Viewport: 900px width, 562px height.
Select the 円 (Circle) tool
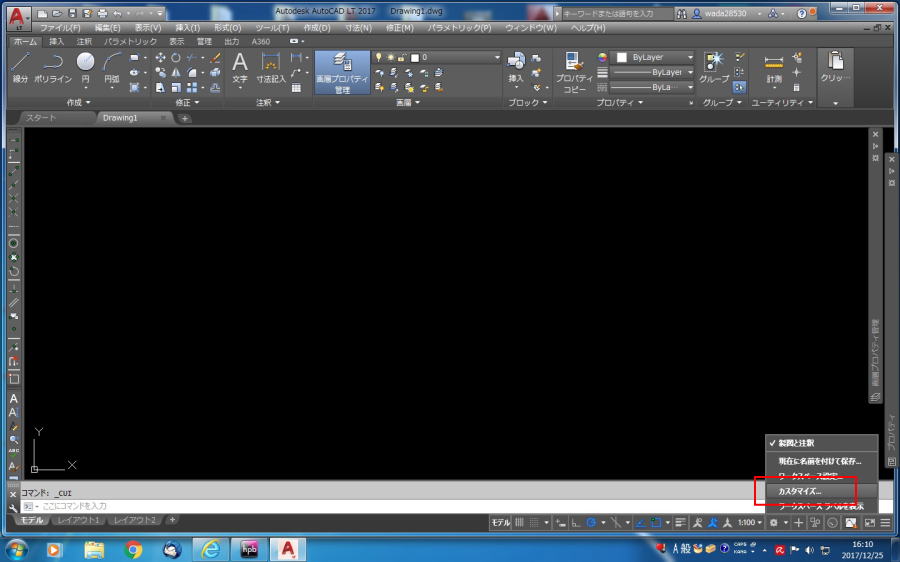point(86,68)
